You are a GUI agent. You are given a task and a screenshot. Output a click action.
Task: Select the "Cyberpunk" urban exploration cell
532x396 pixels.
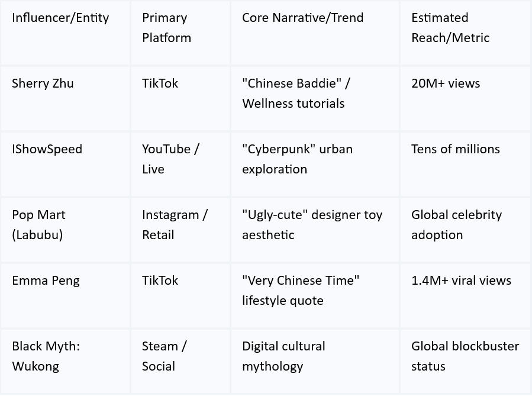coord(297,159)
